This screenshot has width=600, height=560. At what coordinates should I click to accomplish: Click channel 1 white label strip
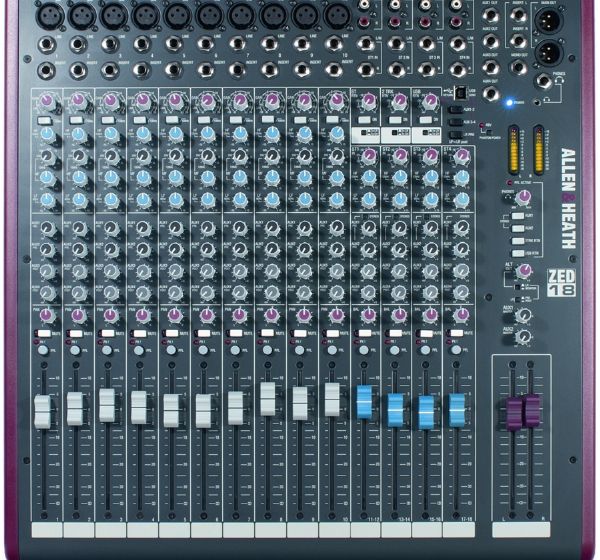pos(47,530)
